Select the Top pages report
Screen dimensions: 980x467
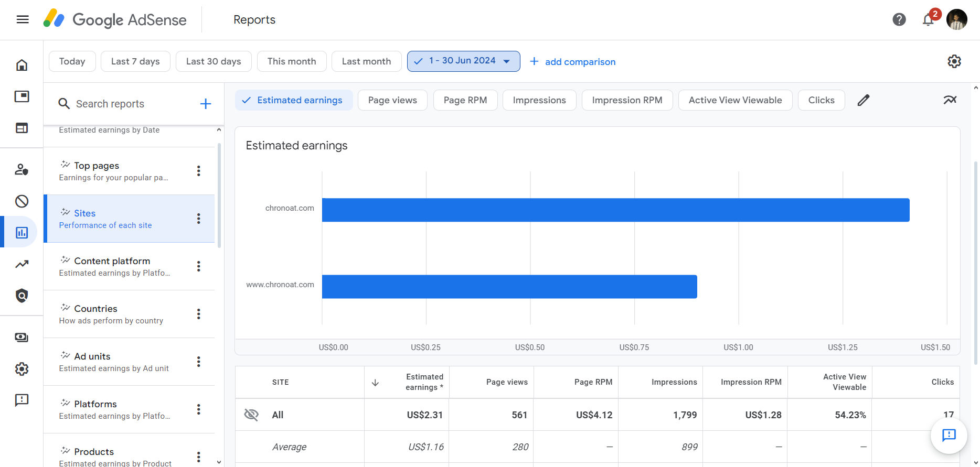[129, 171]
